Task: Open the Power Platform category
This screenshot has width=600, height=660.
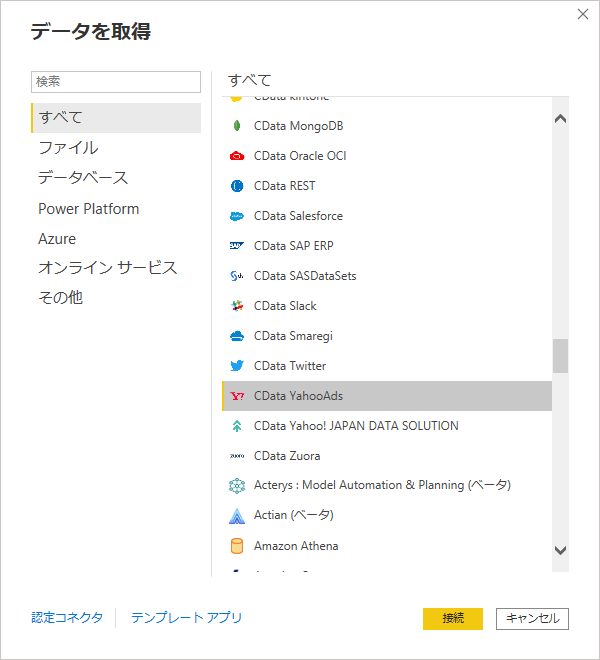Action: (116, 209)
